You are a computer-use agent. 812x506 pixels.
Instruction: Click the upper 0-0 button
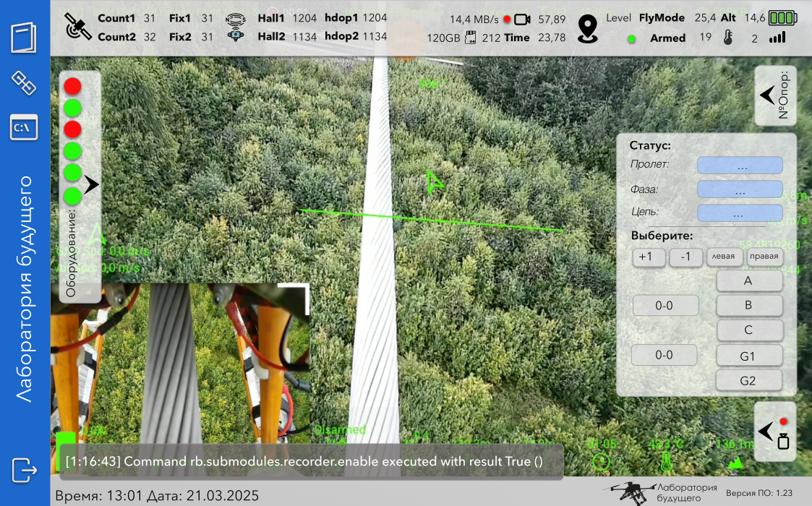pos(665,306)
